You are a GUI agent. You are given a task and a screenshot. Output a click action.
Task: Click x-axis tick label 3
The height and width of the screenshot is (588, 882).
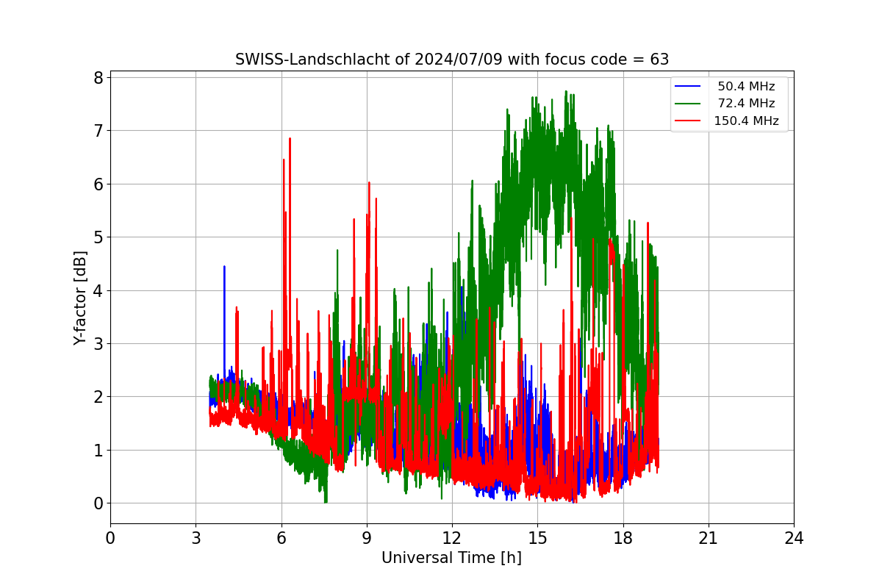coord(196,539)
